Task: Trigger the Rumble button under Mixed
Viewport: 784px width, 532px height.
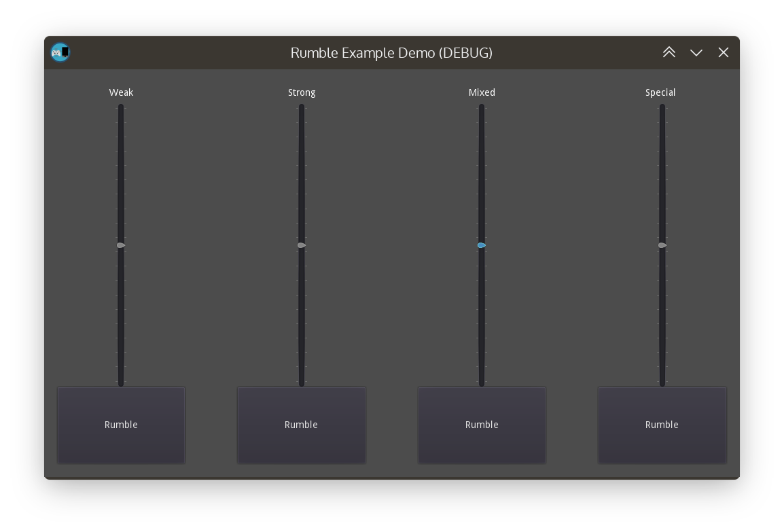Action: tap(482, 425)
